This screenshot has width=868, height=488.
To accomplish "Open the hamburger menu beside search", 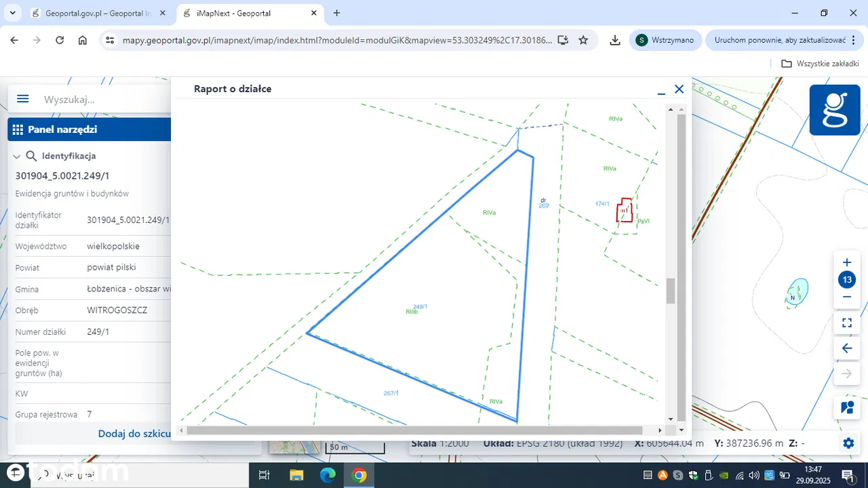I will coord(22,99).
